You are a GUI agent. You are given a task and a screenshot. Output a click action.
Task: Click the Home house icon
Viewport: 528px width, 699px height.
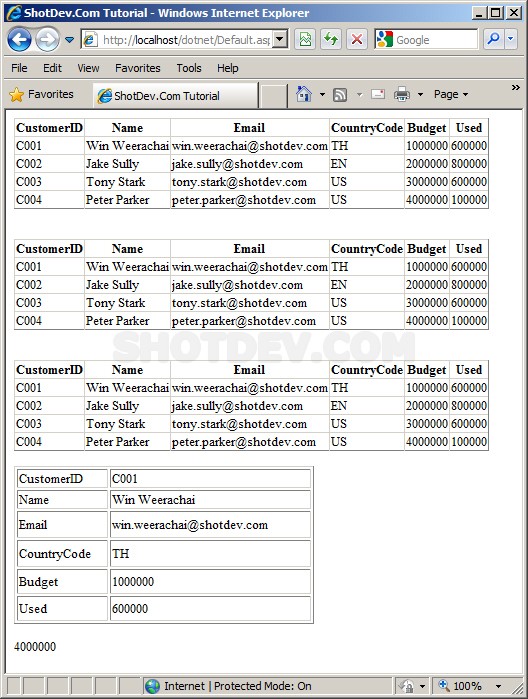pos(304,94)
